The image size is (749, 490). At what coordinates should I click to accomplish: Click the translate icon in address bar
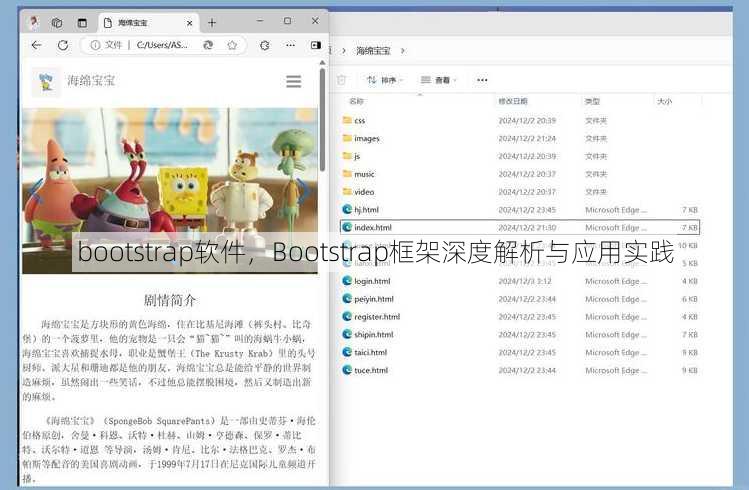tap(208, 45)
